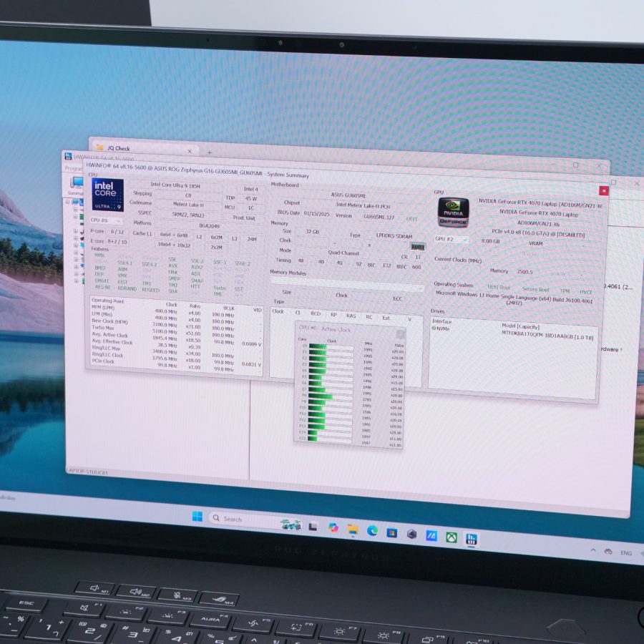Image resolution: width=644 pixels, height=644 pixels.
Task: Launch Microsoft Edge from the taskbar
Action: point(373,531)
